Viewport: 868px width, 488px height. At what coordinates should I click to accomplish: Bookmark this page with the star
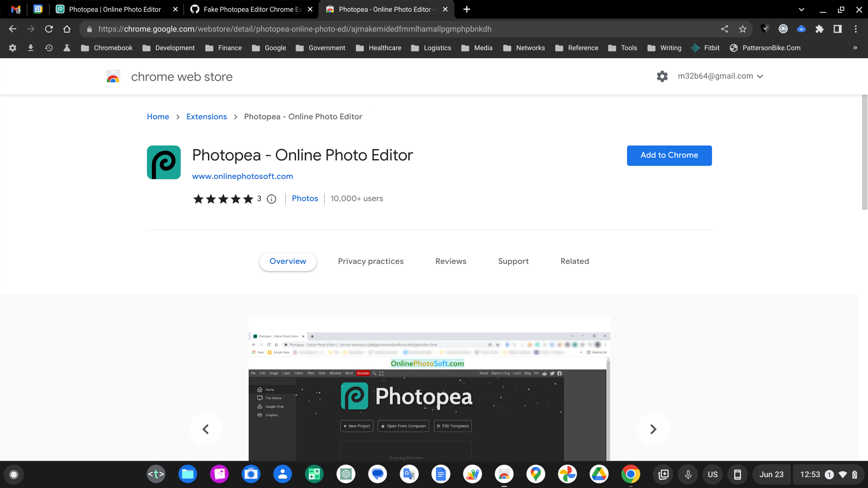tap(743, 28)
